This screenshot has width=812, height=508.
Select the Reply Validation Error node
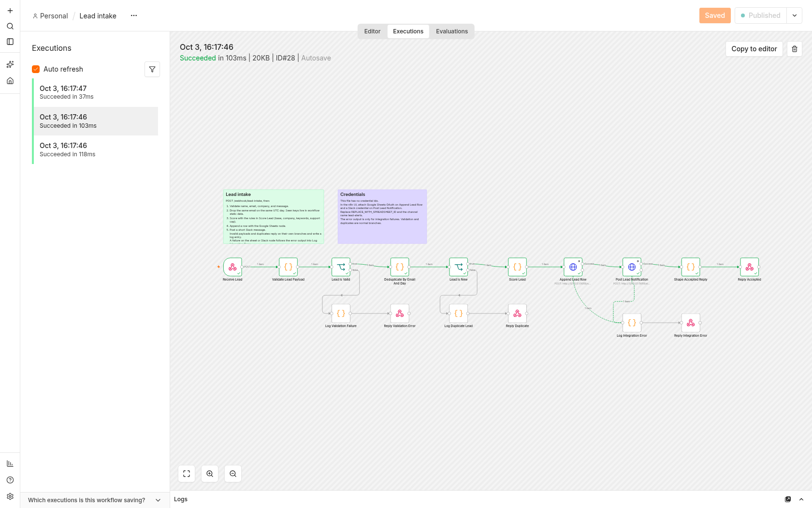pyautogui.click(x=400, y=314)
